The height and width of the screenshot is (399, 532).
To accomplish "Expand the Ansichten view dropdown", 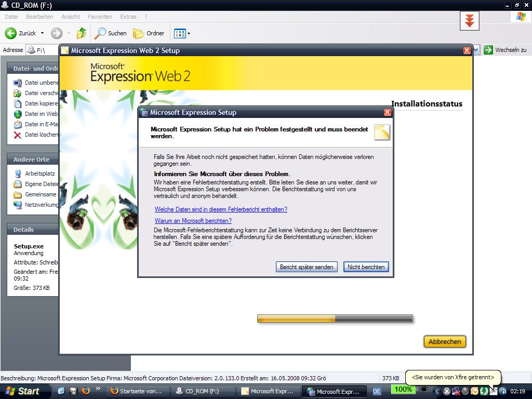I will tap(189, 33).
